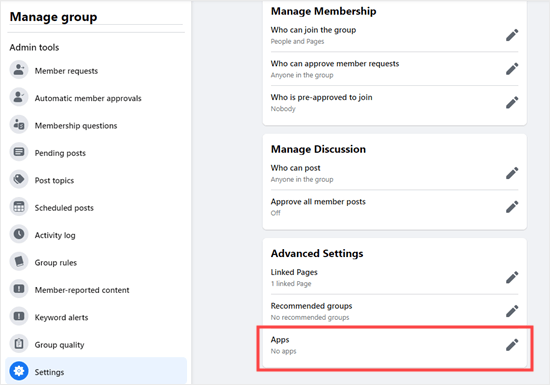Click 'People and Pages' value text
Image resolution: width=550 pixels, height=385 pixels.
297,41
